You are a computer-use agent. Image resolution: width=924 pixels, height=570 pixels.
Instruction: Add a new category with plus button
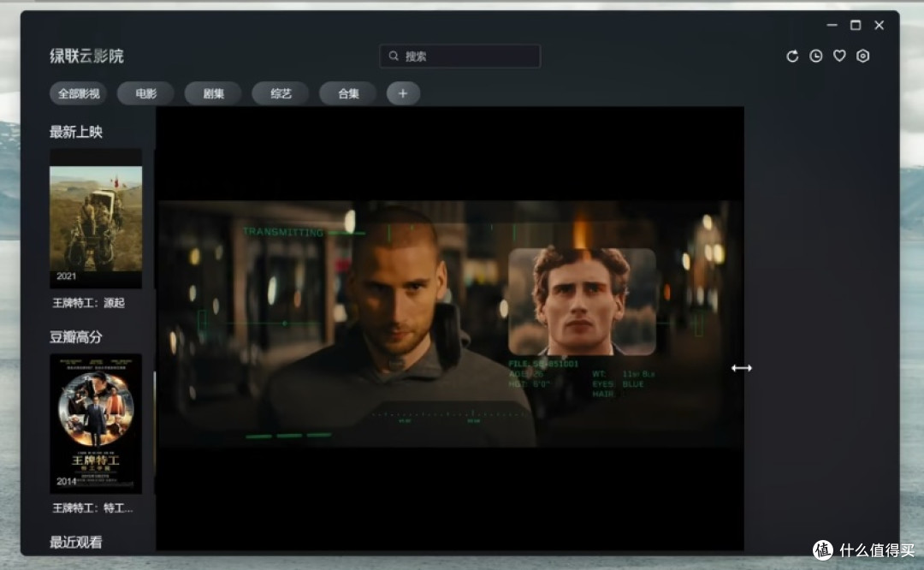point(403,93)
